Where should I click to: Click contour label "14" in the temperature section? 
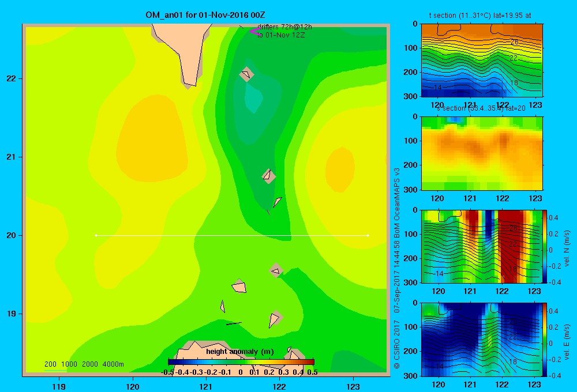437,87
